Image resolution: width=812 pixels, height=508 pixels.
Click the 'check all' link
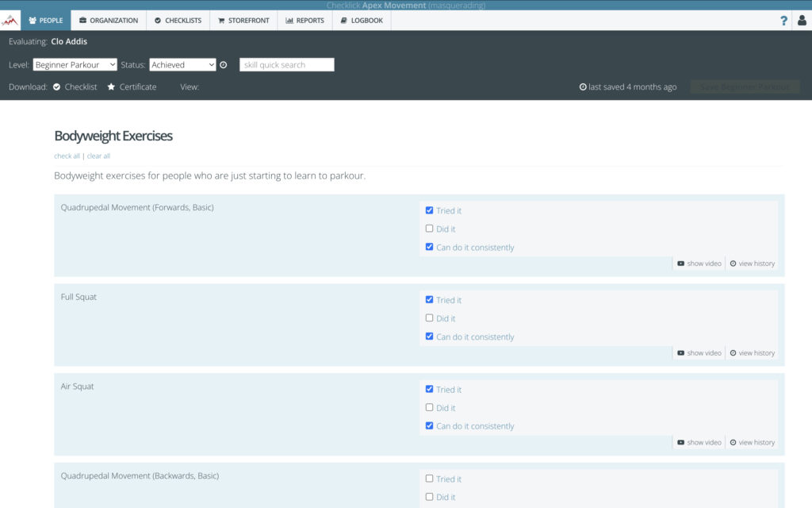[67, 156]
